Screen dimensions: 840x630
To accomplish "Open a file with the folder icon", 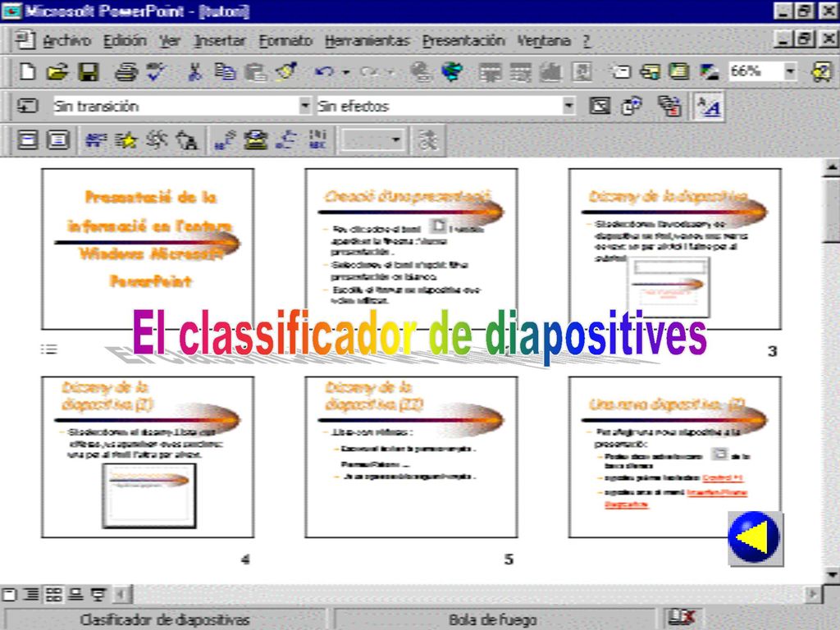I will click(x=58, y=71).
